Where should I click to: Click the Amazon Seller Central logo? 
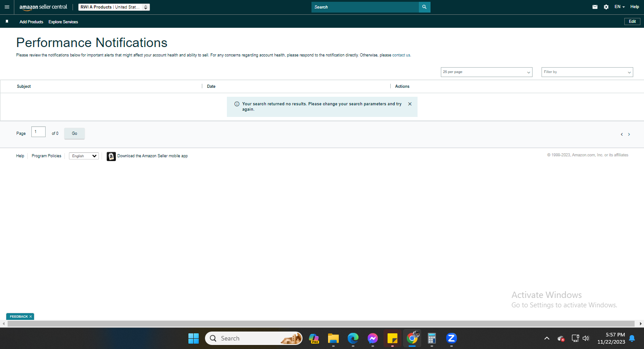click(x=43, y=7)
